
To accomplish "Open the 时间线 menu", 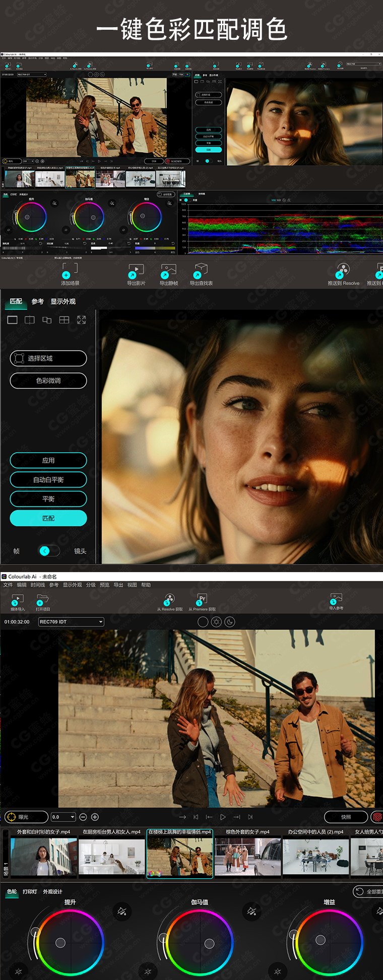I will click(x=38, y=585).
